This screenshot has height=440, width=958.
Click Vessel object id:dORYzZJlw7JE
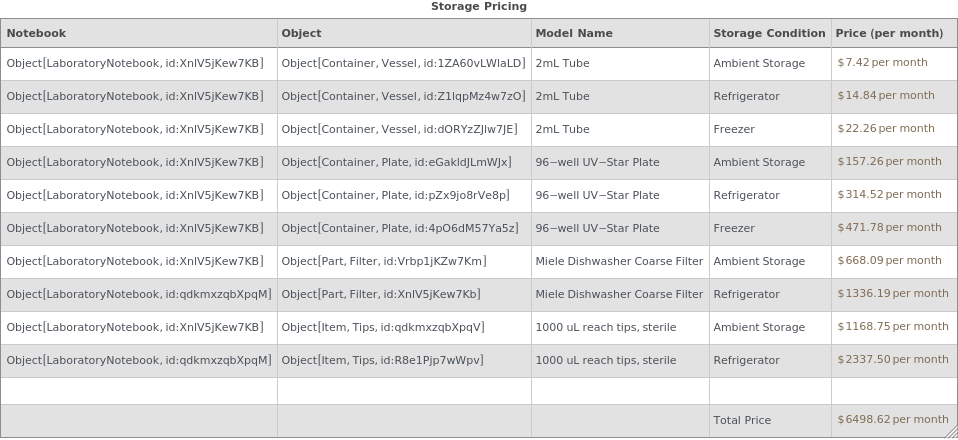(x=399, y=129)
